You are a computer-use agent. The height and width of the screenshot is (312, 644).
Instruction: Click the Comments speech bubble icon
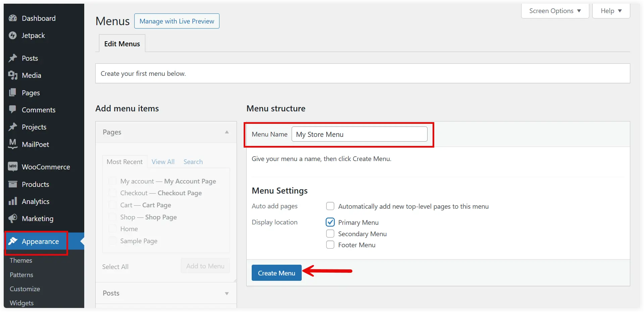point(13,110)
